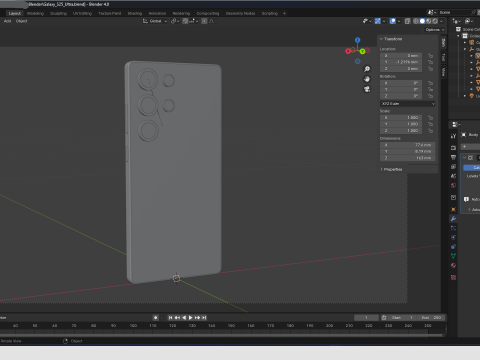Switch viewport to Rendered shading
Viewport: 480px width, 360px height.
(435, 21)
